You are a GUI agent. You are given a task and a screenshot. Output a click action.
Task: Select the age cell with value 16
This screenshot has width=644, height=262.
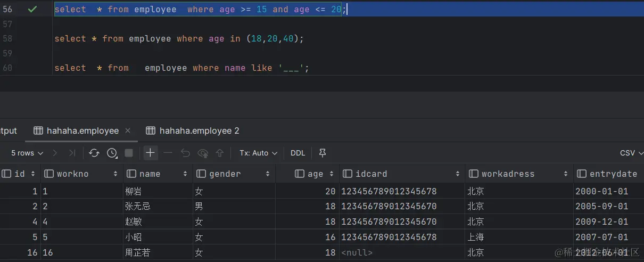tap(307, 237)
